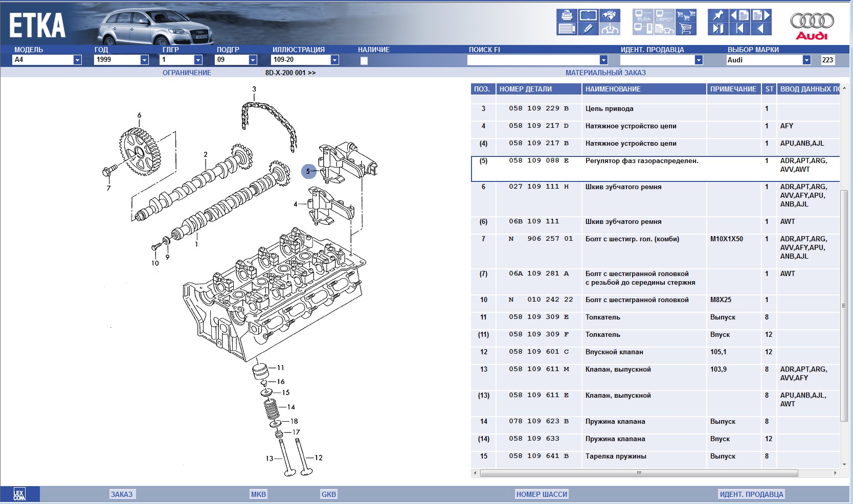The height and width of the screenshot is (504, 853).
Task: Click the 8D-X-200 001 >> restriction text
Action: (x=290, y=73)
